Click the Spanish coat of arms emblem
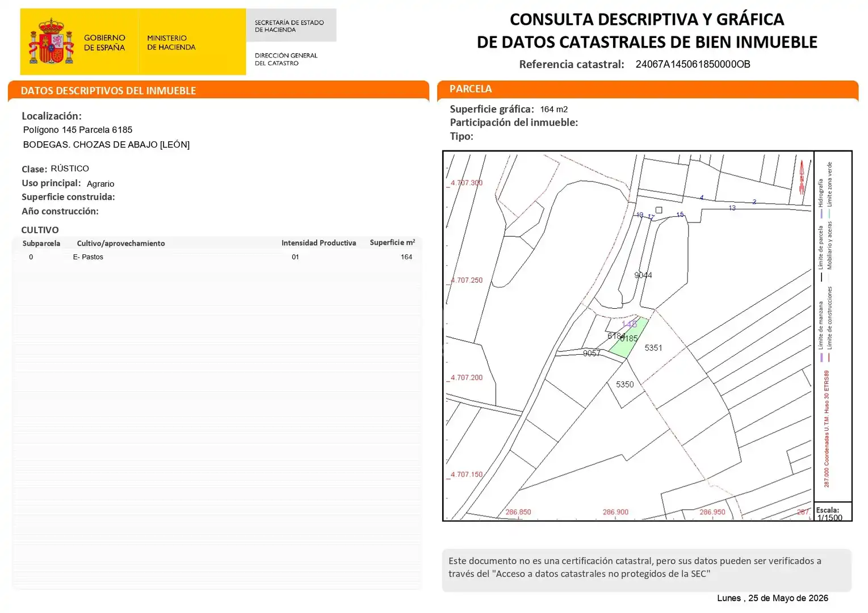Screen dimensions: 868x613 (51, 41)
